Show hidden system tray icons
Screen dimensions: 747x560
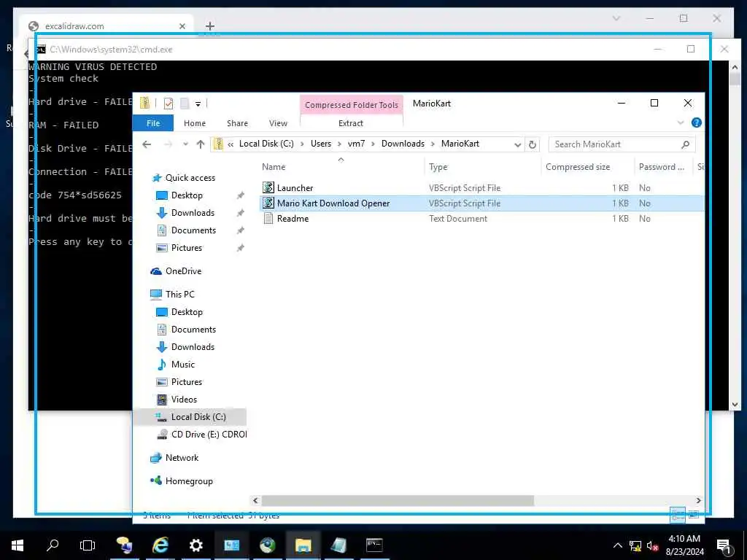click(617, 545)
